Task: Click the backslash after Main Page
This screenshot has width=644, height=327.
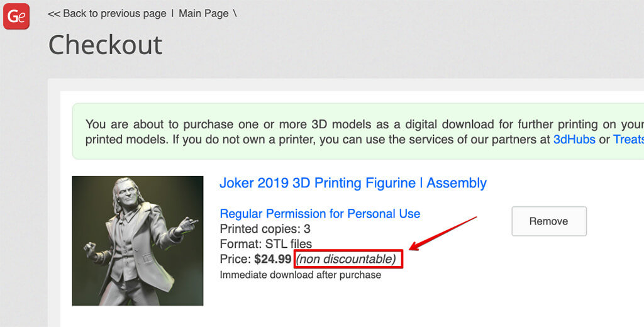Action: [x=235, y=13]
